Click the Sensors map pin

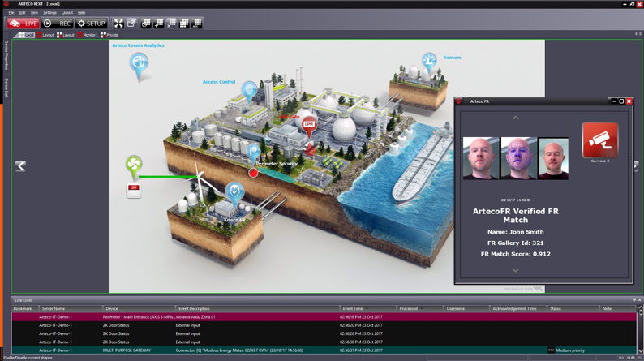429,62
